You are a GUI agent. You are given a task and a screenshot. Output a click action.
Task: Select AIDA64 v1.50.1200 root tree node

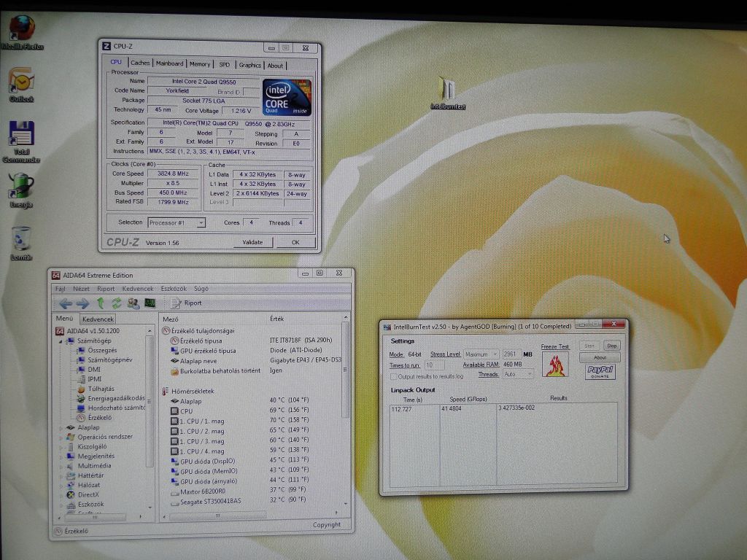(x=88, y=330)
